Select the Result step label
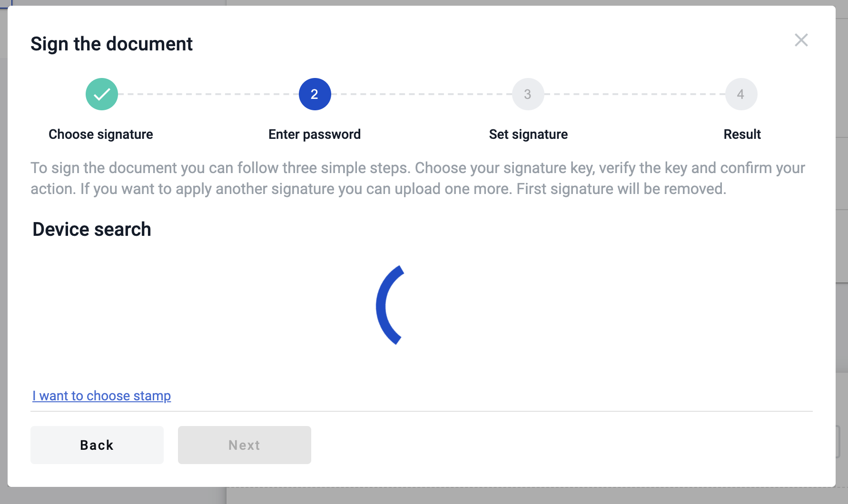 742,135
